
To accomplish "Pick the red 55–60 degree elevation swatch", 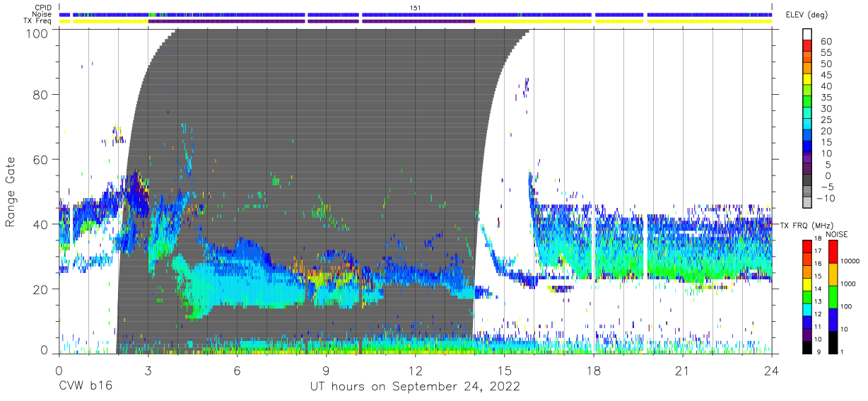I will pos(807,47).
